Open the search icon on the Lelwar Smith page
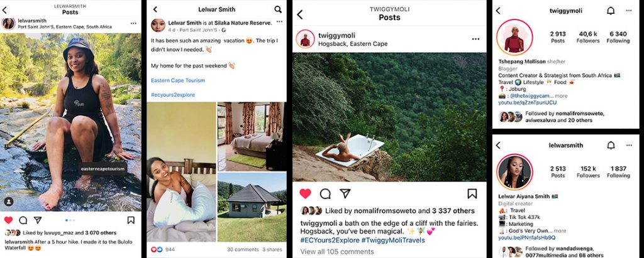The height and width of the screenshot is (258, 644). click(278, 9)
